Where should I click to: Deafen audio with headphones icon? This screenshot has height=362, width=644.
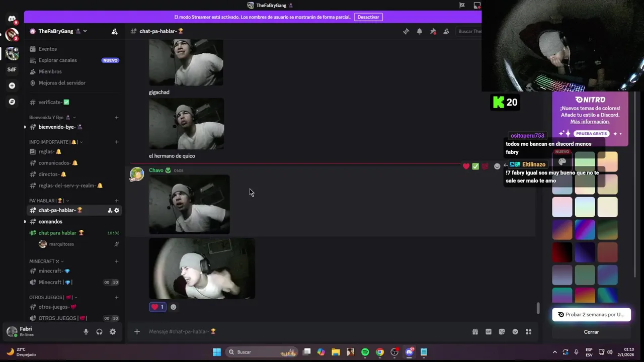coord(99,331)
